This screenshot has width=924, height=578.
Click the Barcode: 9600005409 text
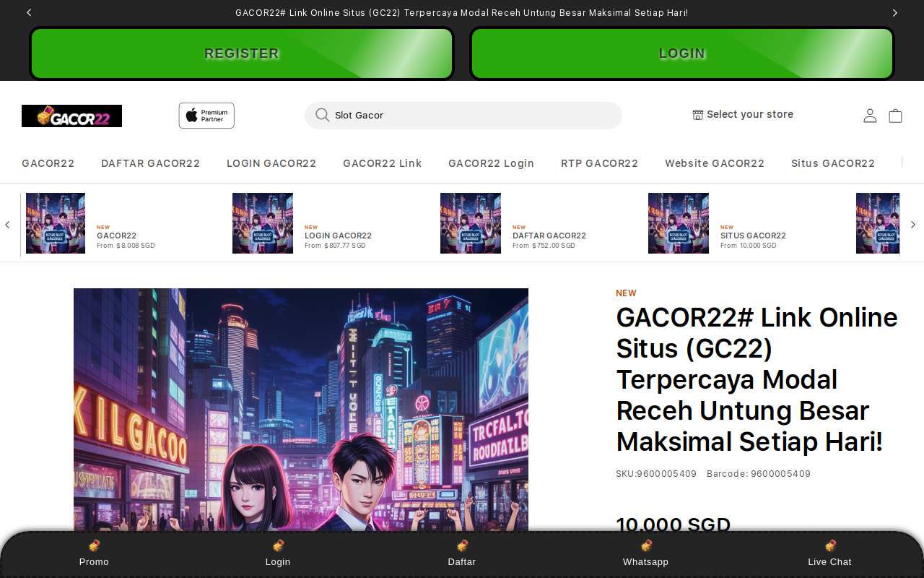(x=759, y=474)
